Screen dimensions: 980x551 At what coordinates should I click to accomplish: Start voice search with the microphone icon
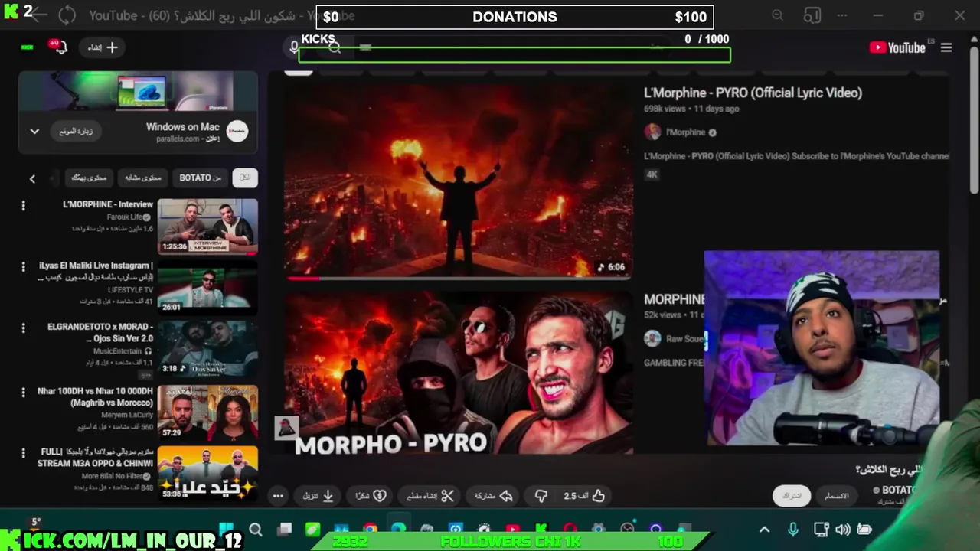click(x=294, y=47)
